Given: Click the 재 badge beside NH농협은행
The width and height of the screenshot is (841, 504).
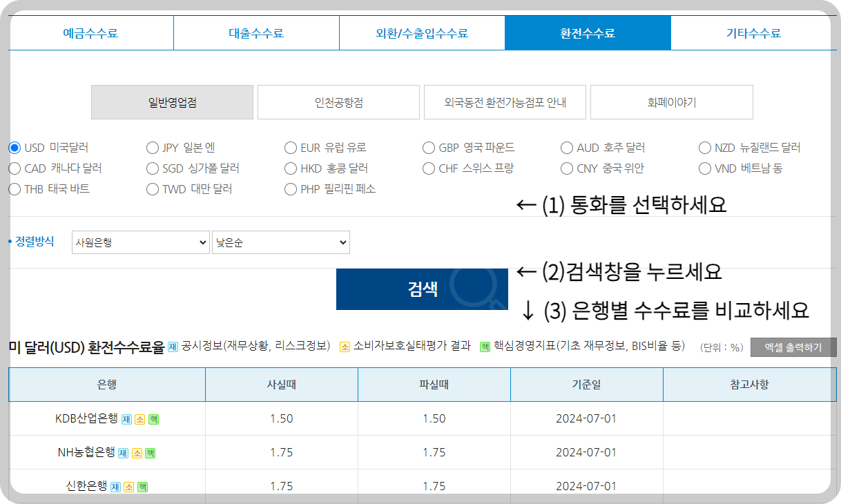Looking at the screenshot, I should (x=122, y=453).
